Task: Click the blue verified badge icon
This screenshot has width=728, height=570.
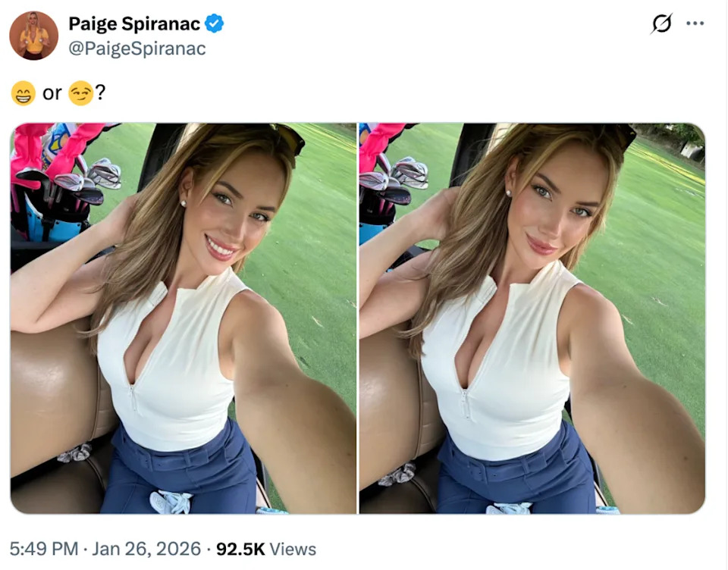Action: (x=212, y=23)
